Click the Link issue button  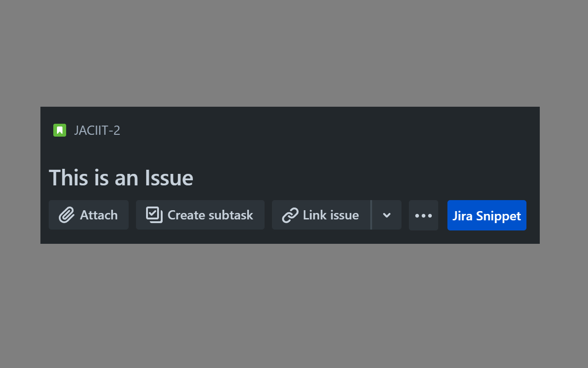click(322, 215)
